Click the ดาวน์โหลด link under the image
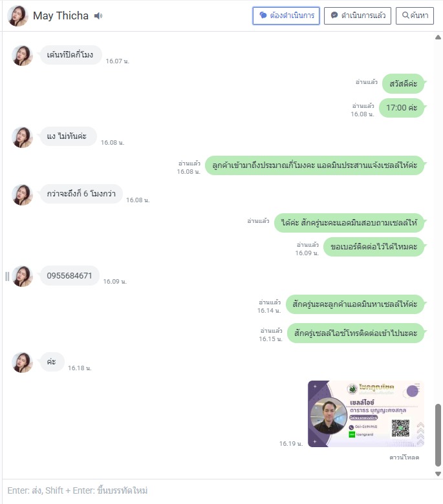The image size is (443, 504). tap(404, 457)
